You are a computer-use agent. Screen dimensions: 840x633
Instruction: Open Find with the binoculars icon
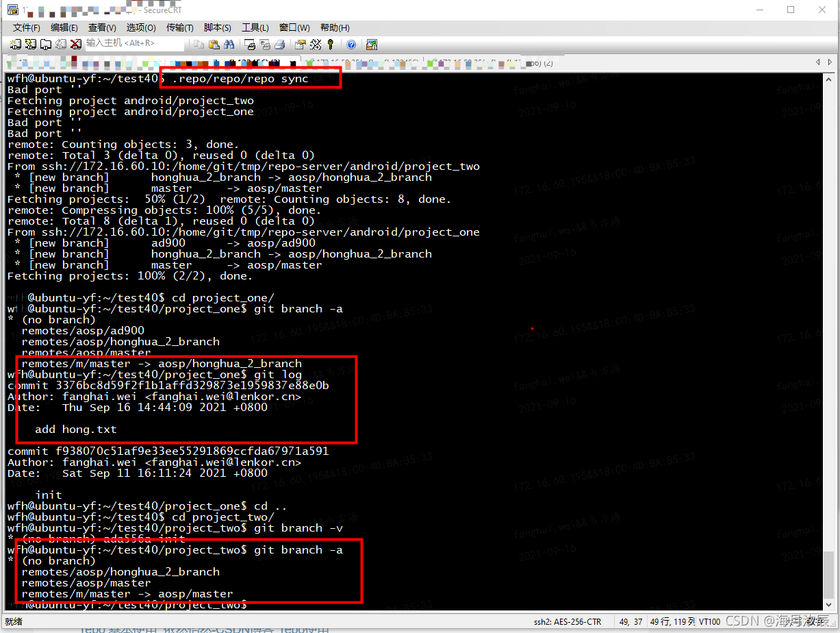229,45
